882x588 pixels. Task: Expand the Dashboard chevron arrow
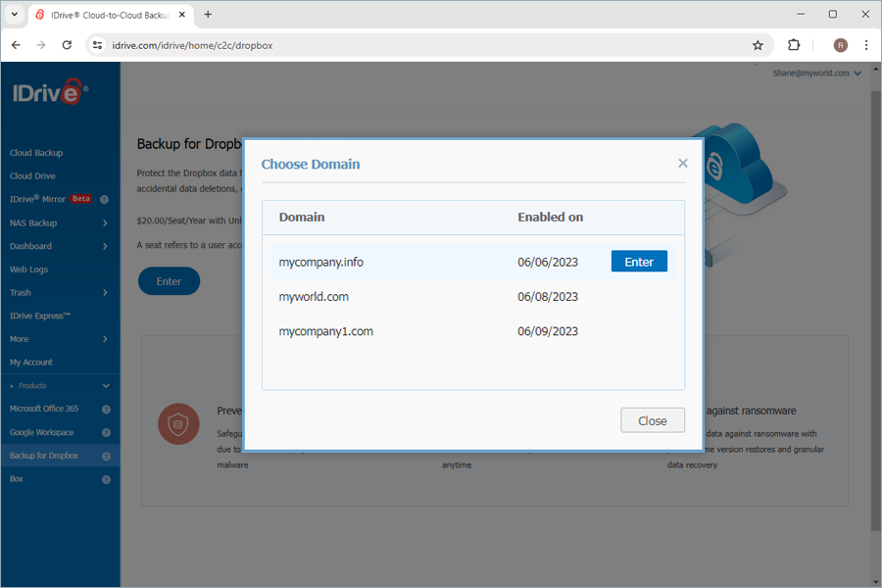point(105,246)
